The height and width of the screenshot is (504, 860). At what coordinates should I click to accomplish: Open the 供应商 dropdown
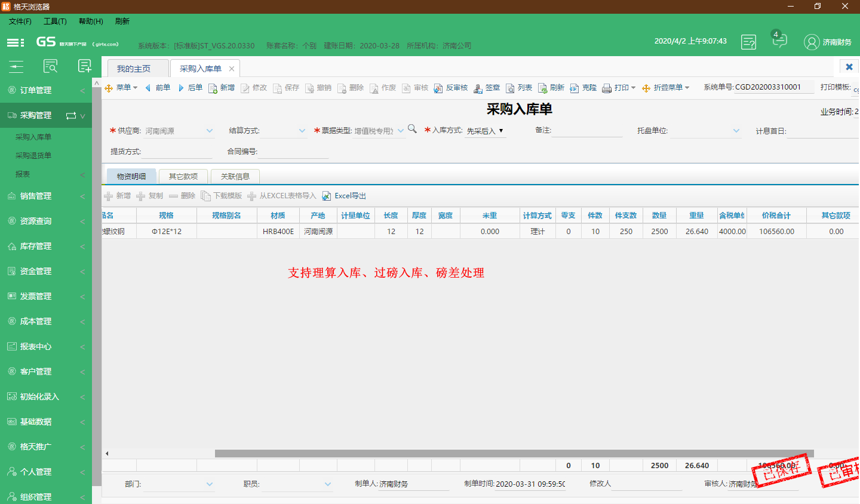210,131
